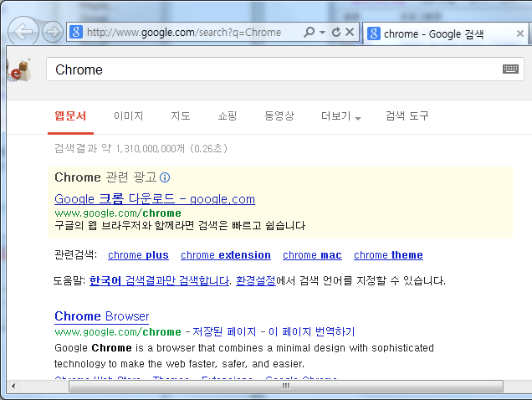This screenshot has width=532, height=400.
Task: Switch to the 이미지 tab
Action: tap(129, 116)
